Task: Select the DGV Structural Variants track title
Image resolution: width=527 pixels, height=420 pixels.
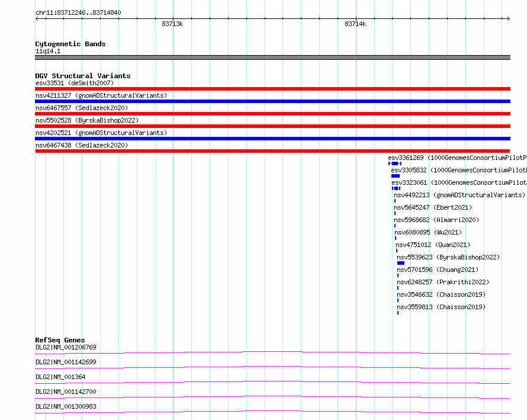Action: [83, 76]
